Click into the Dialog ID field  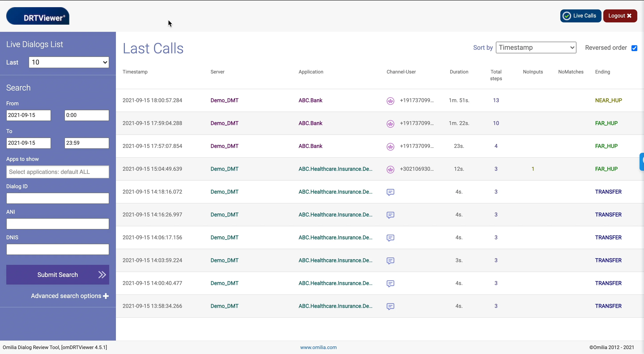click(58, 198)
